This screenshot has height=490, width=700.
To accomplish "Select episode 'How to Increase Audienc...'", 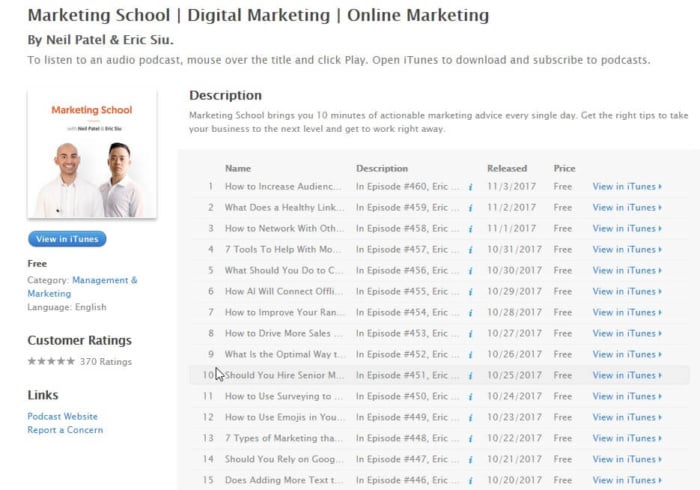I will (x=283, y=187).
